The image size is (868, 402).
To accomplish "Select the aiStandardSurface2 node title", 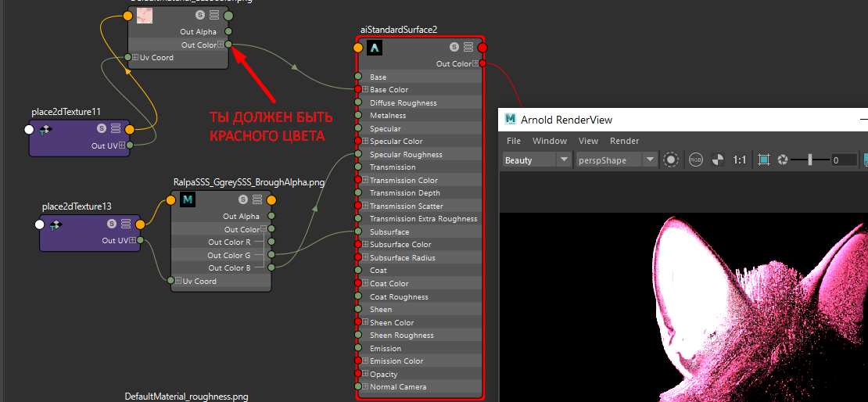I will [x=399, y=30].
